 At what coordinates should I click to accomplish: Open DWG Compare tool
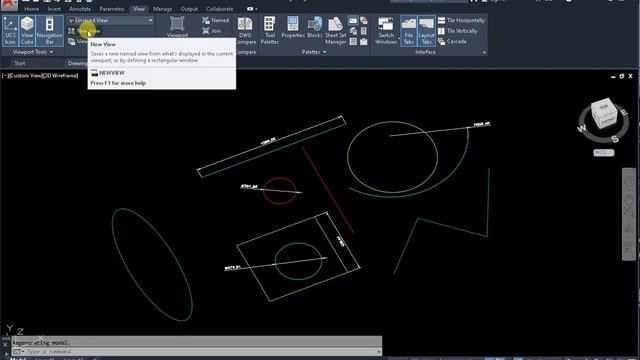245,31
